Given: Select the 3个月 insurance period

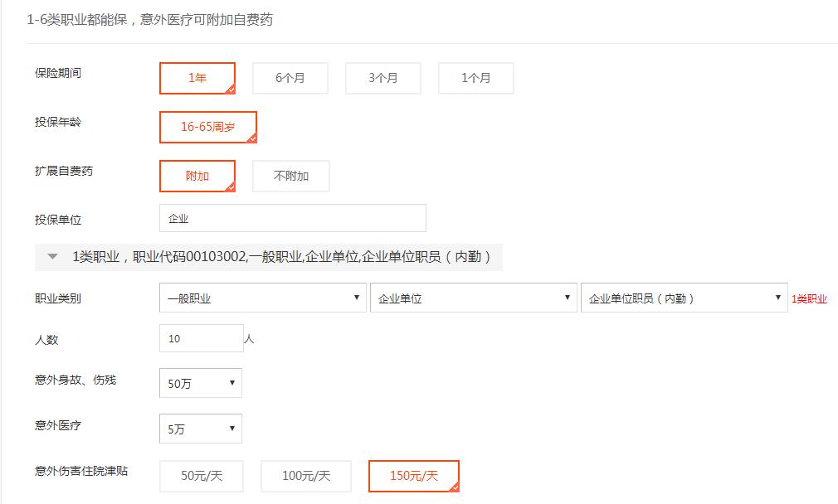Looking at the screenshot, I should click(382, 77).
